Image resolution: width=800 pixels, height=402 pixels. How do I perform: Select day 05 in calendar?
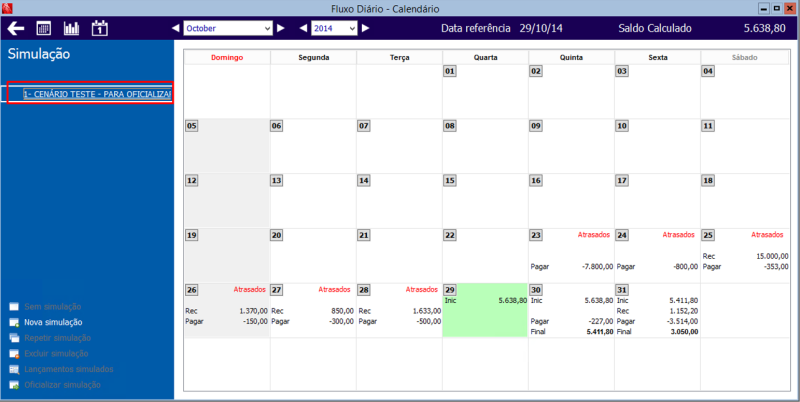(x=191, y=126)
